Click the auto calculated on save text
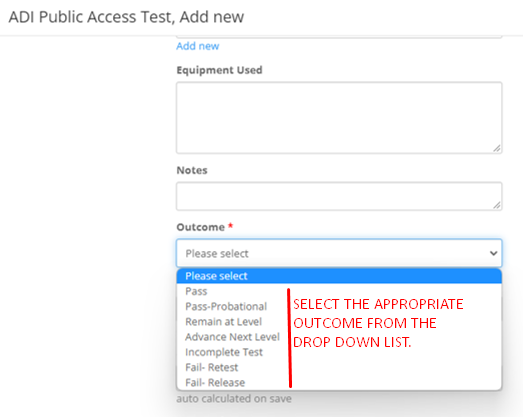 pyautogui.click(x=234, y=399)
